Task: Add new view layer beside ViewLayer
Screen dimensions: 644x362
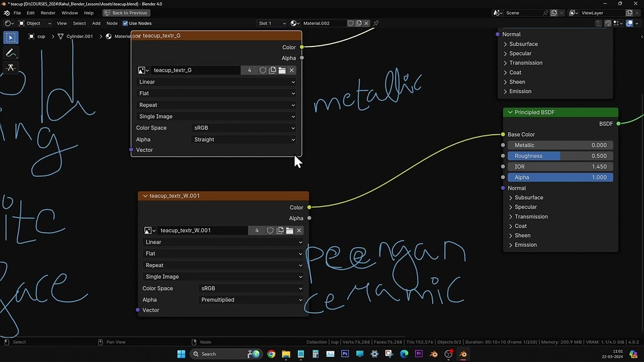Action: pos(629,13)
